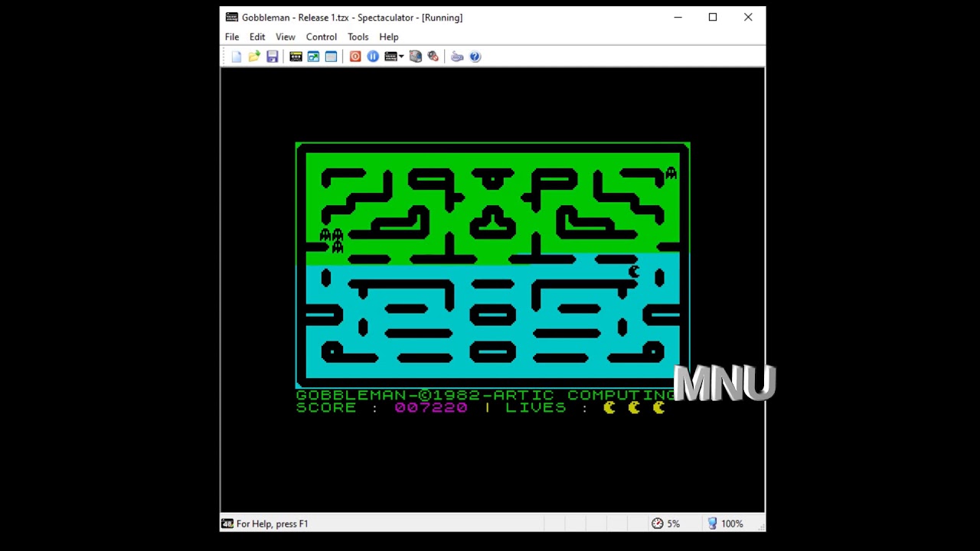Open the Edit menu

point(257,37)
